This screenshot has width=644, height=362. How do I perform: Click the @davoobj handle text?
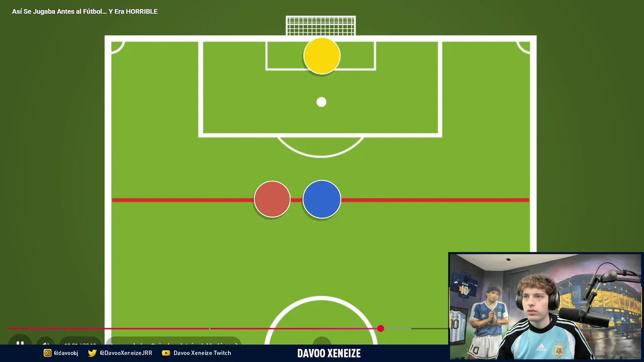click(x=66, y=353)
